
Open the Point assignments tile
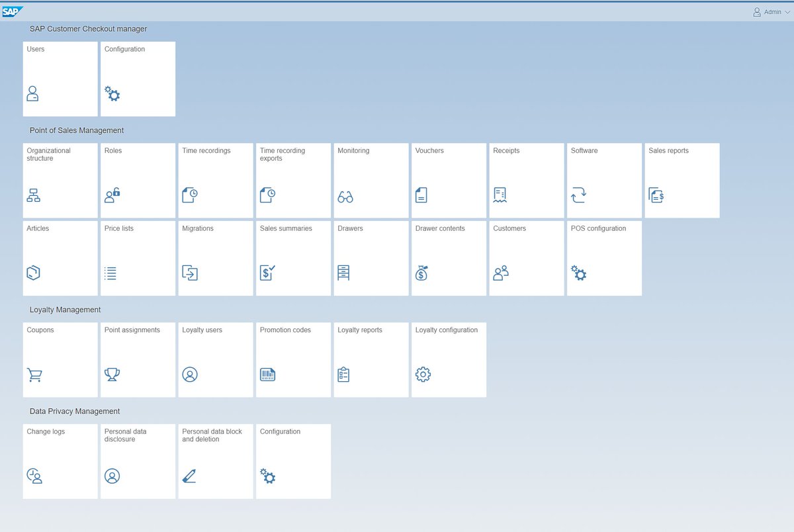point(138,360)
